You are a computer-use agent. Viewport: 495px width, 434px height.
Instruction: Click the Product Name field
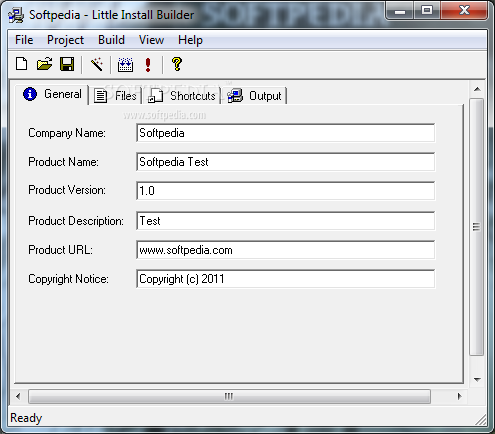pyautogui.click(x=285, y=162)
